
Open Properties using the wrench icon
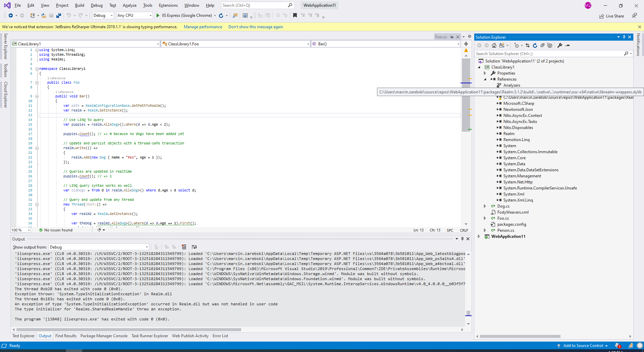(x=559, y=45)
